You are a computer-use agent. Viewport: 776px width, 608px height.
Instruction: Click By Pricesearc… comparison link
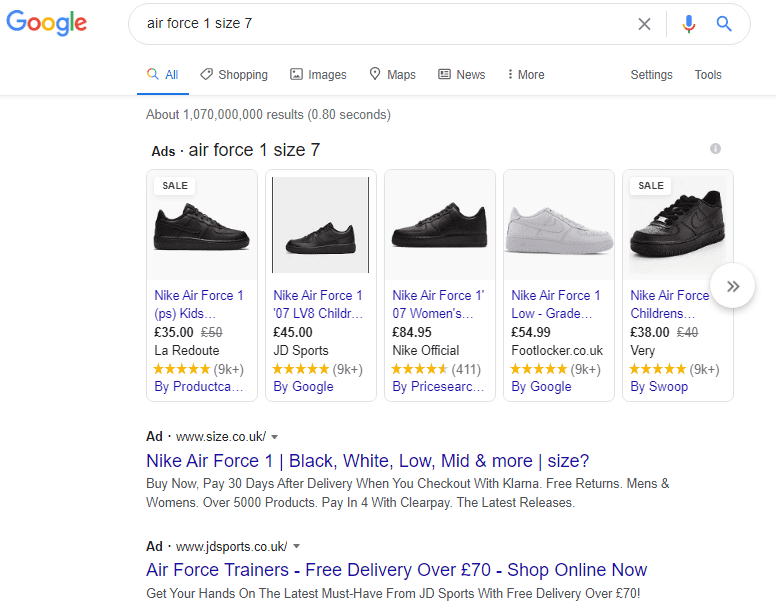(438, 386)
